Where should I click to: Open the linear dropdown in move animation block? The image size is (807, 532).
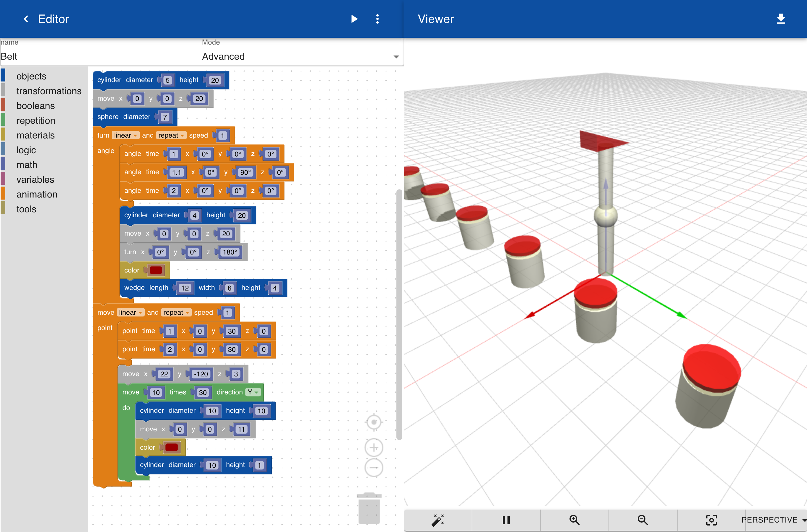(130, 312)
